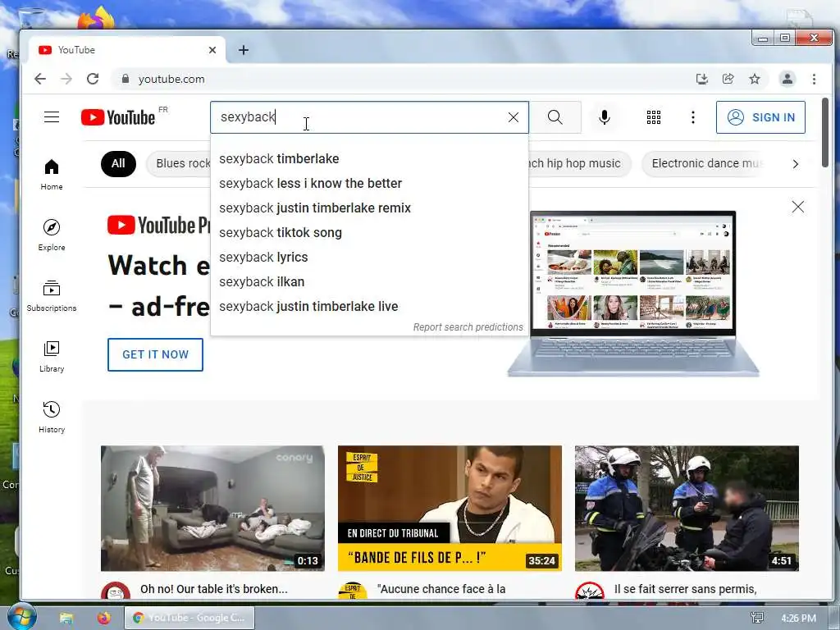Screen dimensions: 840x630
Task: Click the SIGN IN button
Action: coord(760,117)
